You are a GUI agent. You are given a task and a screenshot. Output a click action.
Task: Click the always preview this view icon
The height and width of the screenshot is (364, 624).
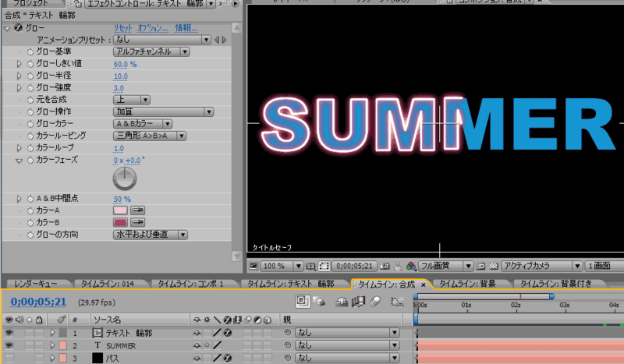click(253, 266)
